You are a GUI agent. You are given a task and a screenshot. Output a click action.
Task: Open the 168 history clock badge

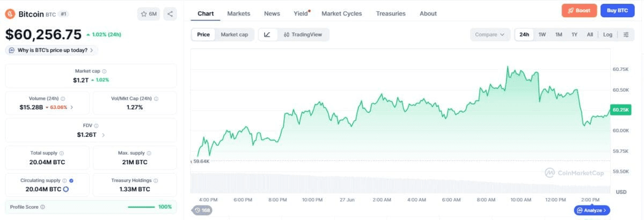203,210
